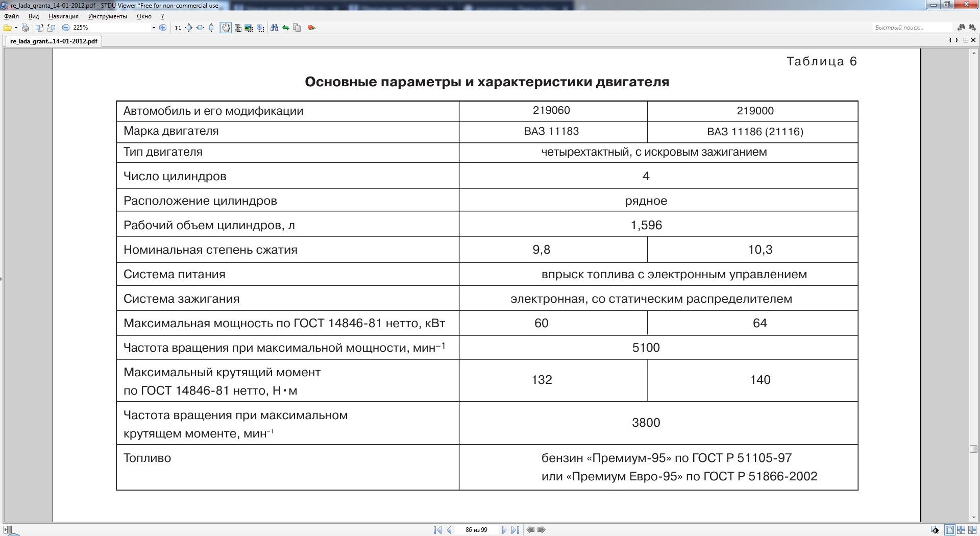The height and width of the screenshot is (536, 980).
Task: Click the heading Основные параметры и характеристики двигателя
Action: (x=487, y=82)
